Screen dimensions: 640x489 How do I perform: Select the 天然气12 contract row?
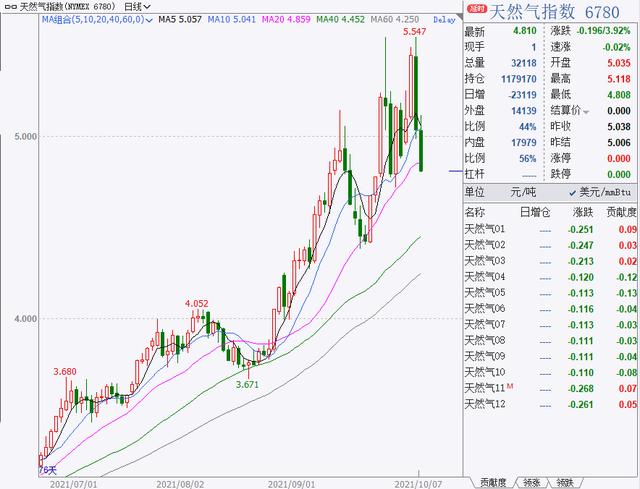551,405
